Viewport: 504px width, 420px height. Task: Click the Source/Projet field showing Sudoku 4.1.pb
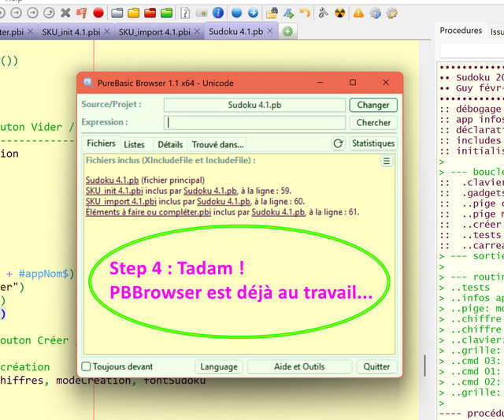click(254, 105)
